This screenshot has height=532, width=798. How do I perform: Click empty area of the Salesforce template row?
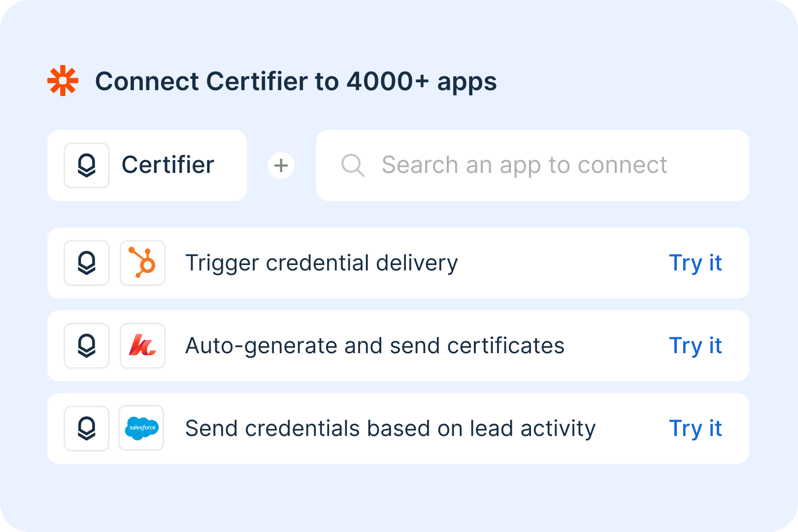633,429
